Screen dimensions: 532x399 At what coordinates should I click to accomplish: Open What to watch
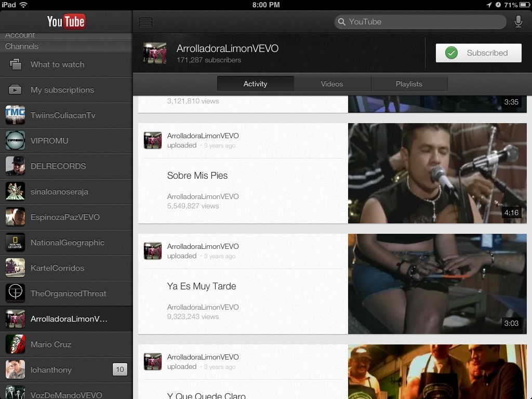tap(66, 64)
